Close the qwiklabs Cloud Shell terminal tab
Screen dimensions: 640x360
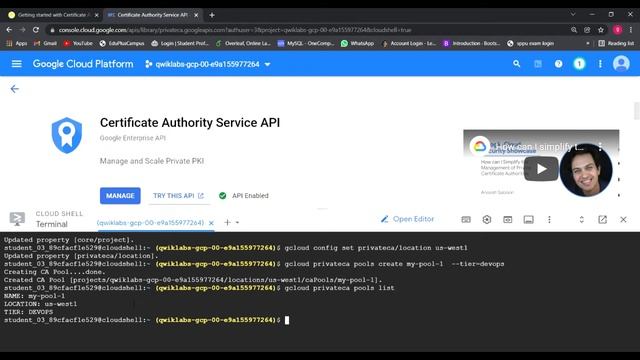point(211,223)
